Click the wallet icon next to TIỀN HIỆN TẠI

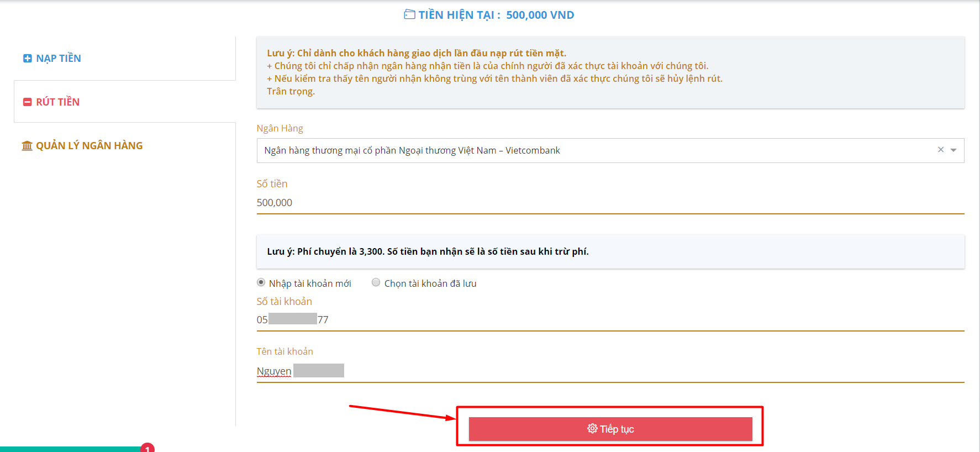(x=409, y=14)
